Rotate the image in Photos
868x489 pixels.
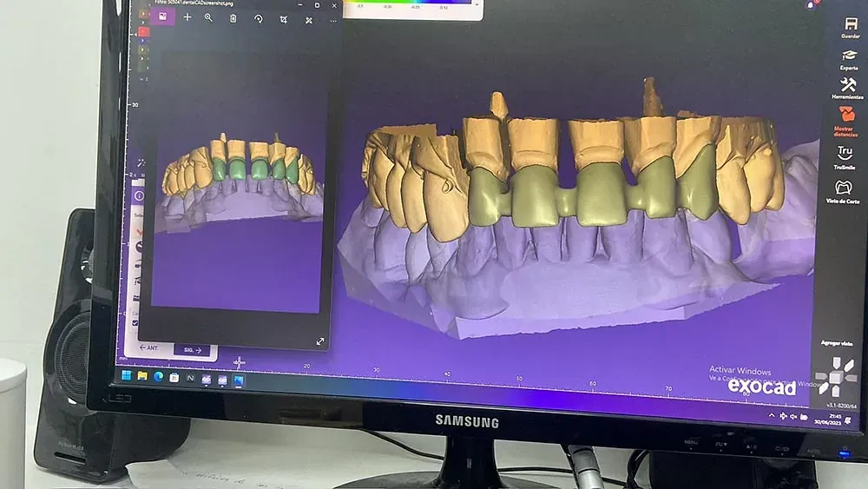click(259, 19)
